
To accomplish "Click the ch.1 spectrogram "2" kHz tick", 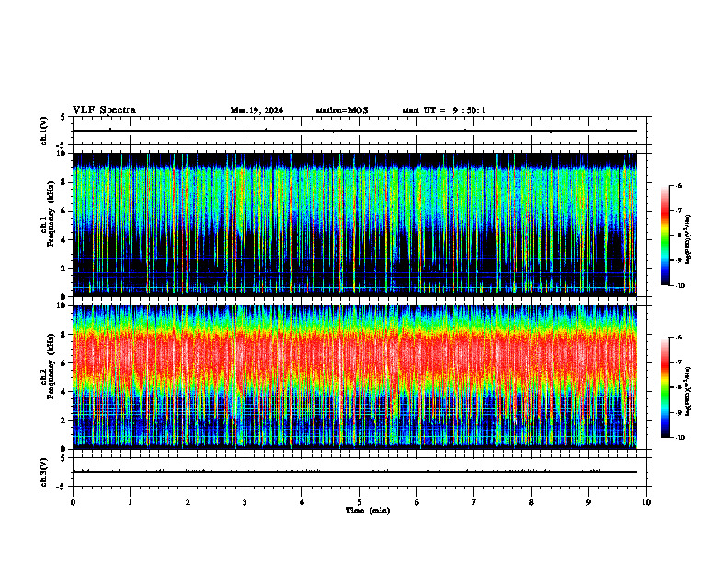I will [x=63, y=269].
